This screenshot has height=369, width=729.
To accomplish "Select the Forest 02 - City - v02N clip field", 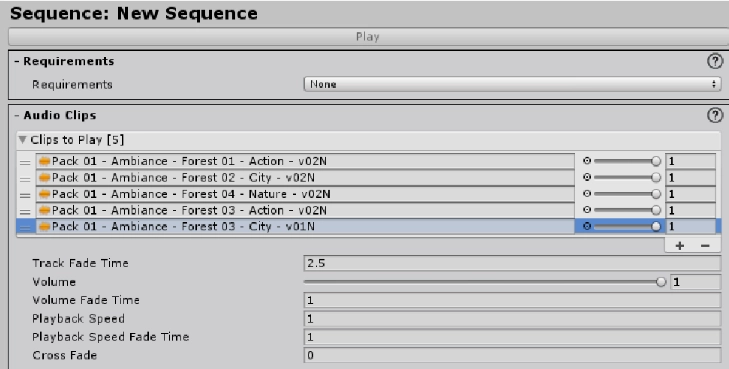I will (305, 178).
